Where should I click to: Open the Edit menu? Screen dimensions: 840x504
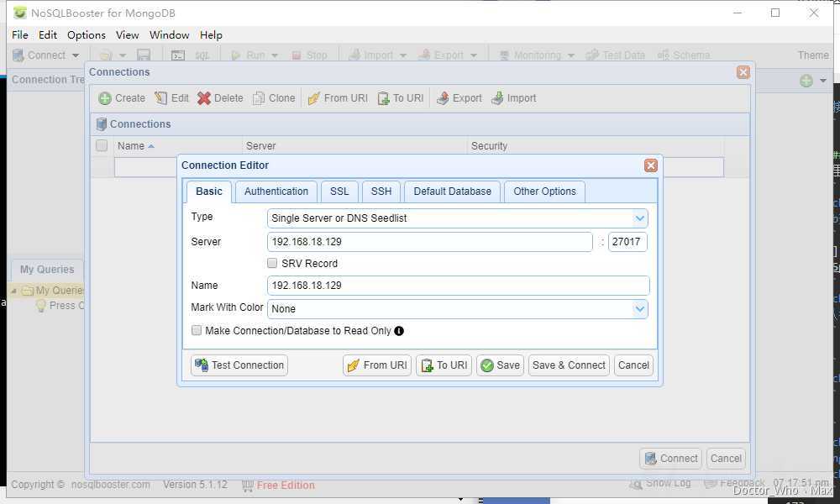(x=48, y=34)
